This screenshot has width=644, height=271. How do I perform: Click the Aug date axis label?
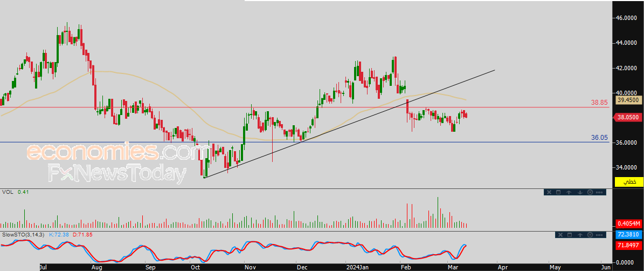(97, 267)
